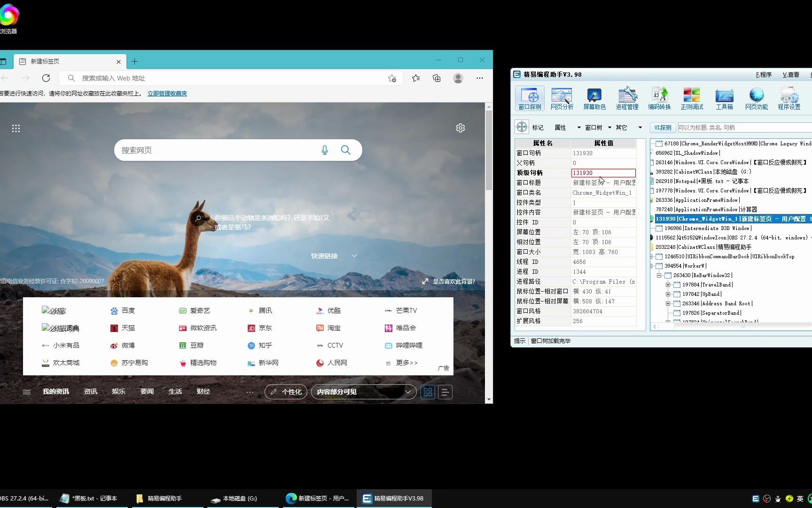
Task: Open Edge collections icon
Action: point(437,78)
